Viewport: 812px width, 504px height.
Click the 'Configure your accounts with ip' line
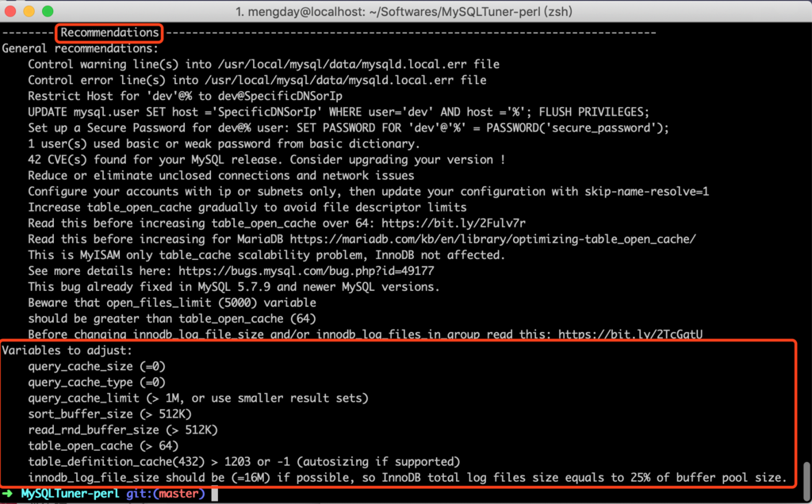pos(368,192)
